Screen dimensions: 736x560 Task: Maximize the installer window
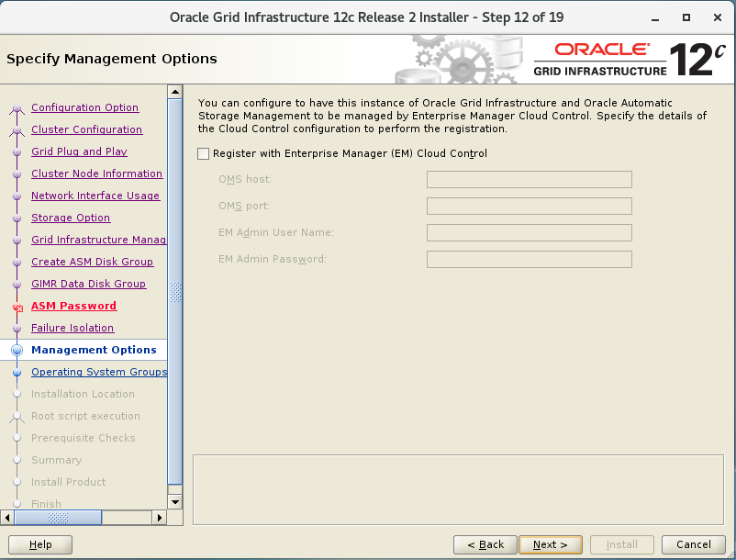point(686,17)
